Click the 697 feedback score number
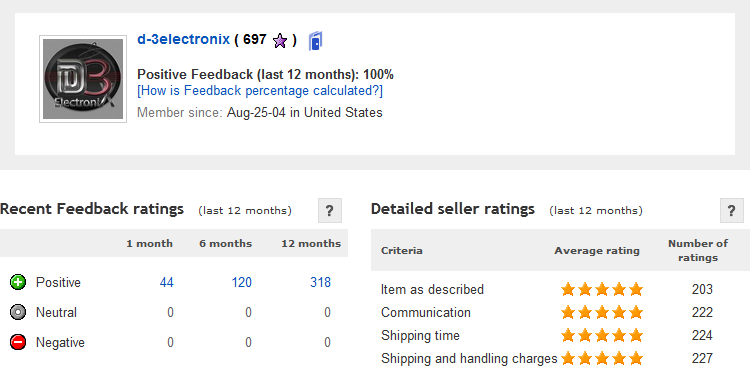Image resolution: width=752 pixels, height=386 pixels. click(255, 39)
